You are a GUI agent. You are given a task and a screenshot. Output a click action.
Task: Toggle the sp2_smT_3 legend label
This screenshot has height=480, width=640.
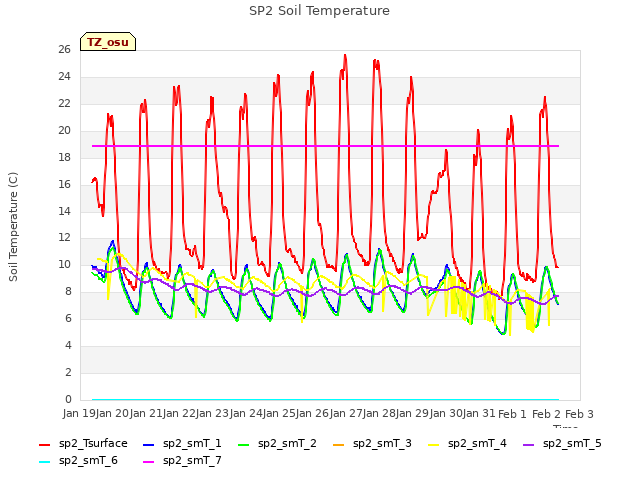point(382,444)
